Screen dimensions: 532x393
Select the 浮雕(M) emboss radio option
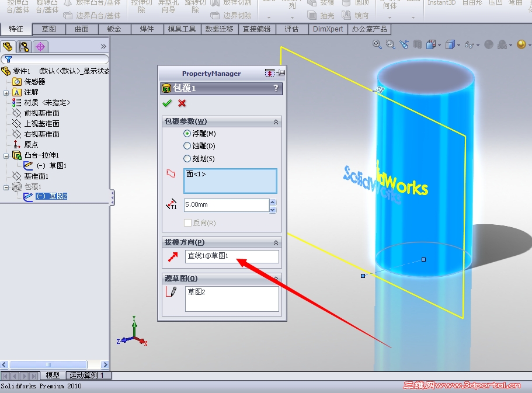click(x=187, y=134)
